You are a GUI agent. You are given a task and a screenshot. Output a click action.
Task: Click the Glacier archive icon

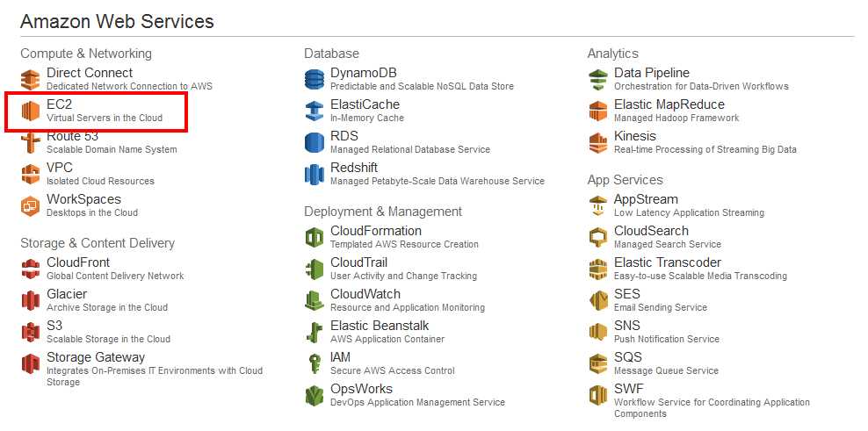click(x=31, y=300)
